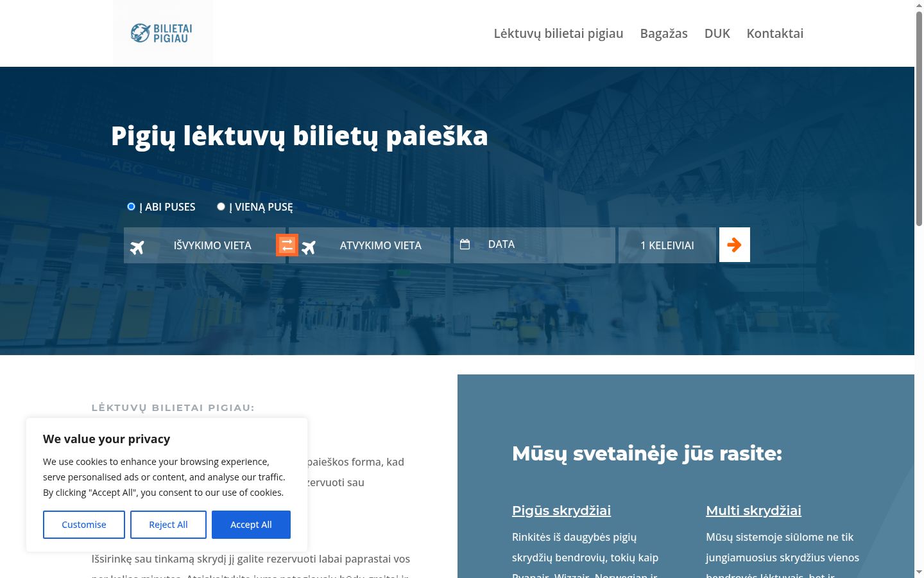Image resolution: width=924 pixels, height=578 pixels.
Task: Swap departure and arrival with orange icon
Action: [x=287, y=245]
